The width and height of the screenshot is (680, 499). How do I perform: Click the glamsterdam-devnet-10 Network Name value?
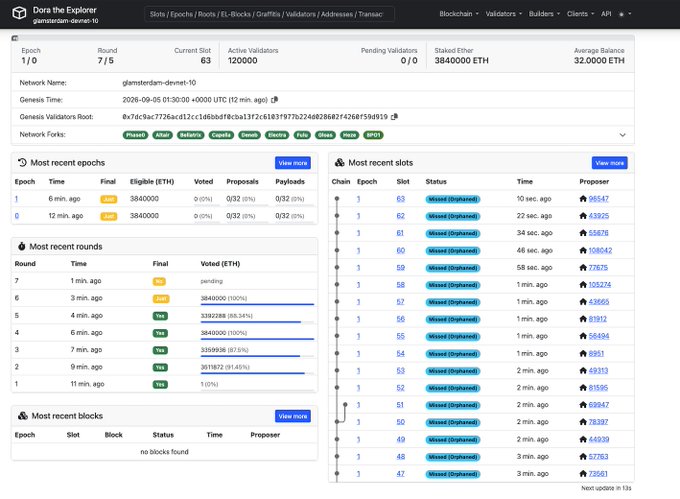coord(159,82)
